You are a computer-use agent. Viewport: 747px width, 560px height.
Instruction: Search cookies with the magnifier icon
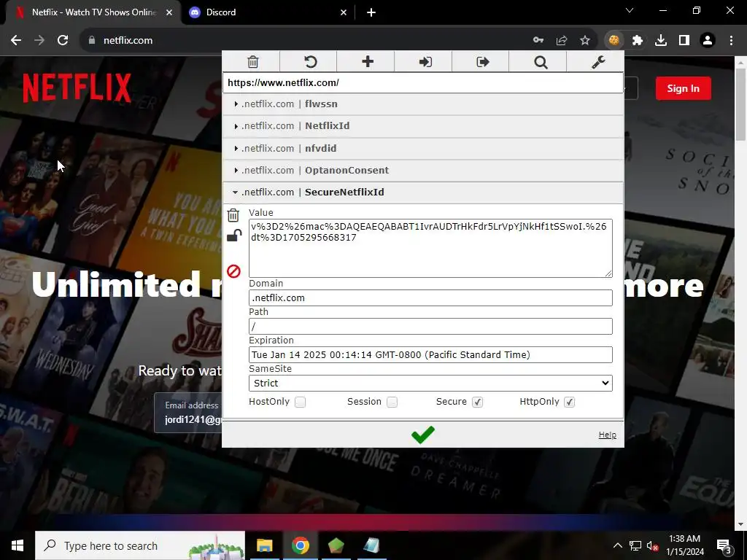pyautogui.click(x=541, y=63)
